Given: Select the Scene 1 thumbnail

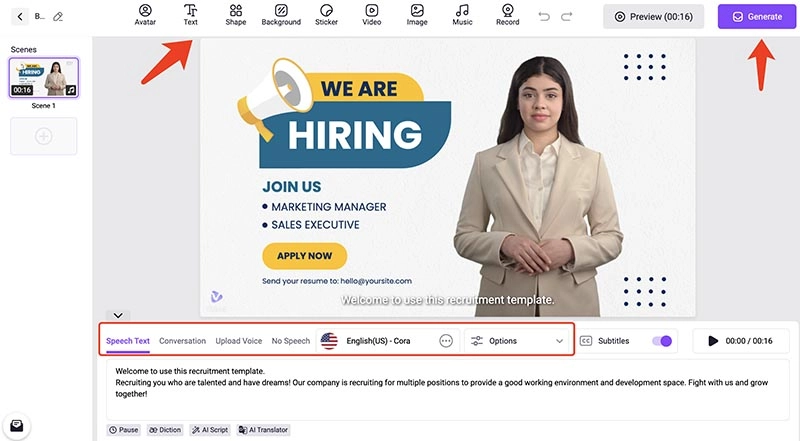Looking at the screenshot, I should pyautogui.click(x=43, y=77).
